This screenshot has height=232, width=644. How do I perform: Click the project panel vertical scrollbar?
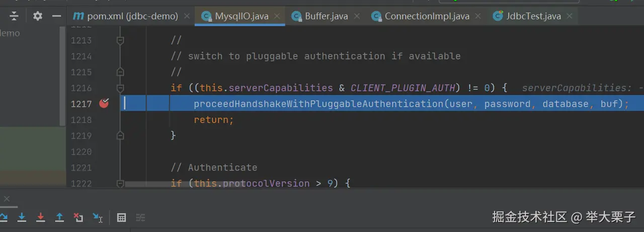coord(63,75)
